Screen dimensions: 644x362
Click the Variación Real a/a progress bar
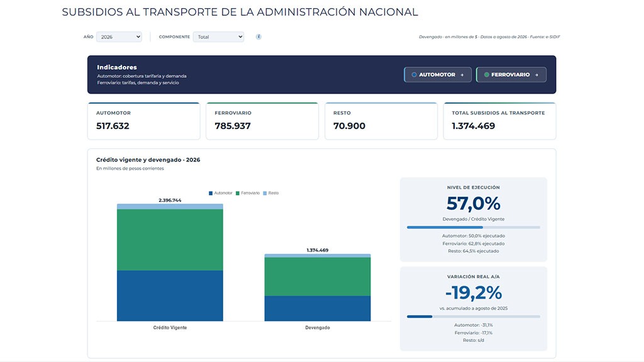coord(474,317)
